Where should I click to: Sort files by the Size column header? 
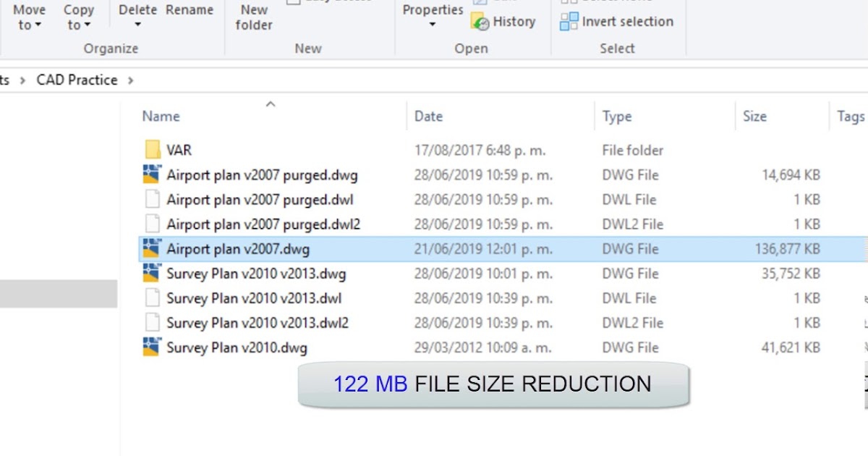click(x=754, y=116)
